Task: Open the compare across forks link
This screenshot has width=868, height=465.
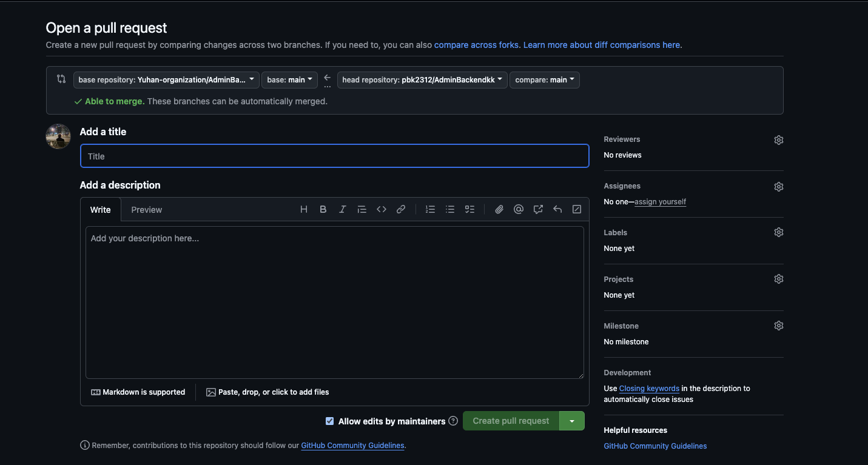Action: [x=476, y=45]
